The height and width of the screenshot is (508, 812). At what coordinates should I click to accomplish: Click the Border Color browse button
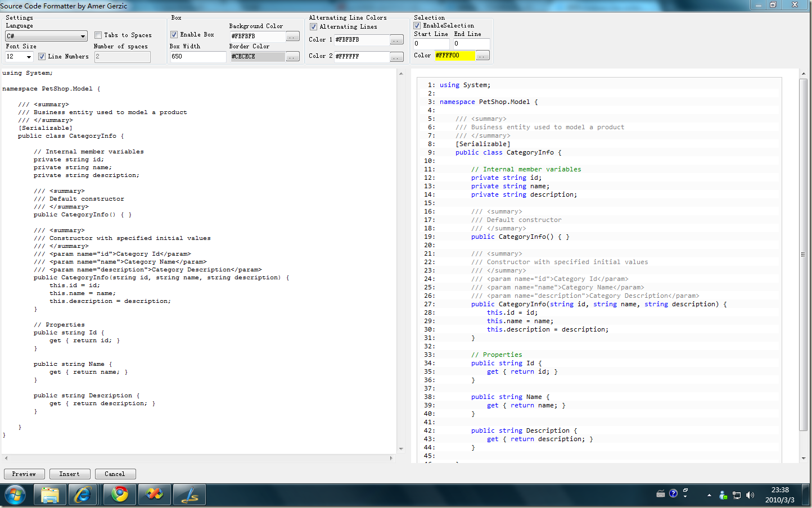pyautogui.click(x=292, y=57)
